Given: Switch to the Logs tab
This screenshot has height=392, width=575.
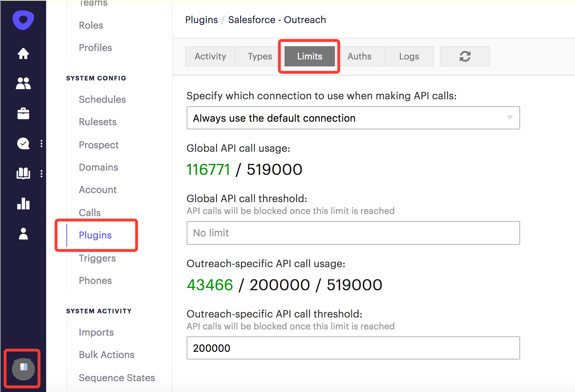Looking at the screenshot, I should tap(409, 56).
